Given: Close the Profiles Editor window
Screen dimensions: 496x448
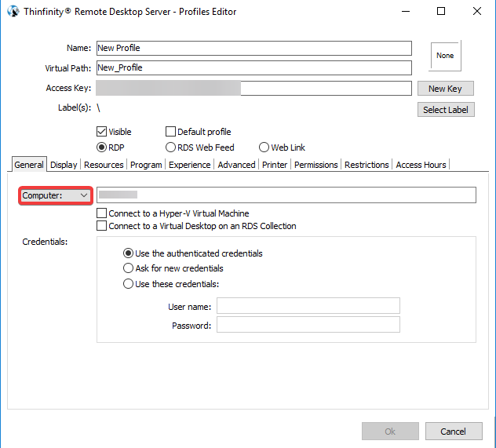Looking at the screenshot, I should 477,12.
